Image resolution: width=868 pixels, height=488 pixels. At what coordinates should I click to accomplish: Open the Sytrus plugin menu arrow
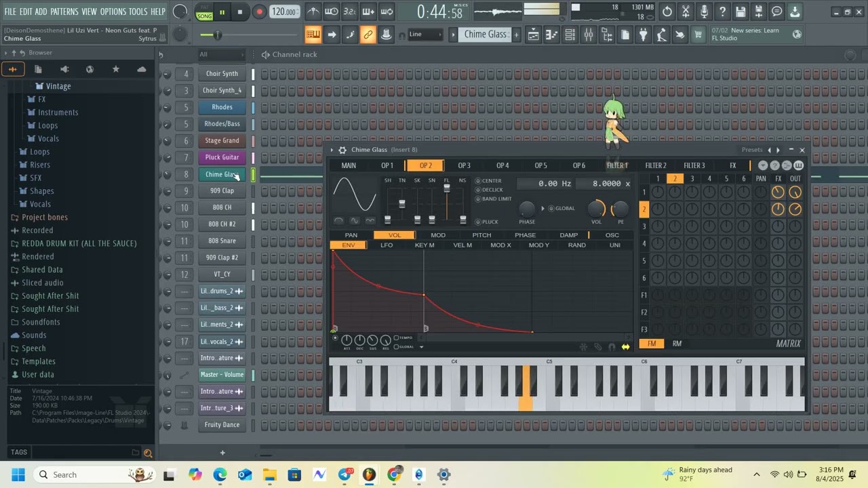pyautogui.click(x=332, y=150)
